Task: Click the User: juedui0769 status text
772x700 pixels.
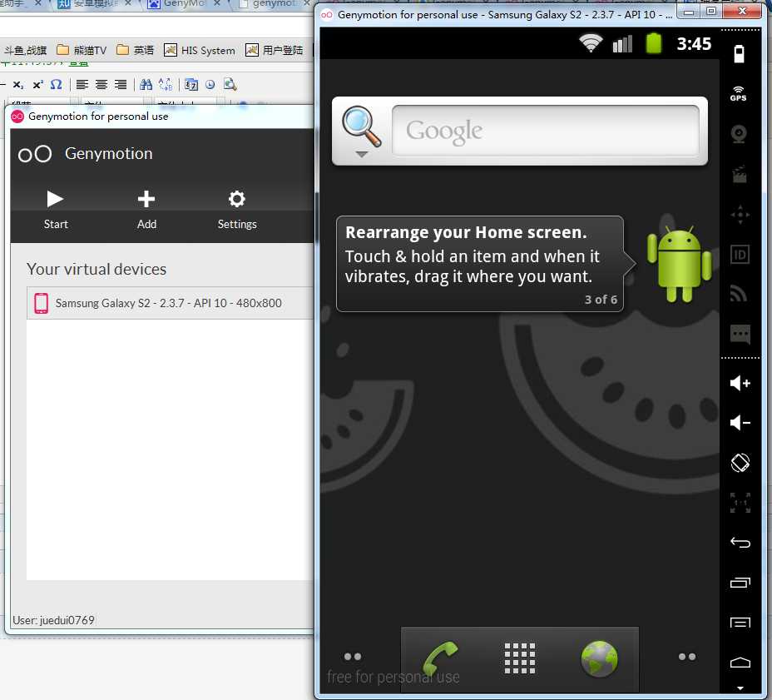Action: point(54,620)
